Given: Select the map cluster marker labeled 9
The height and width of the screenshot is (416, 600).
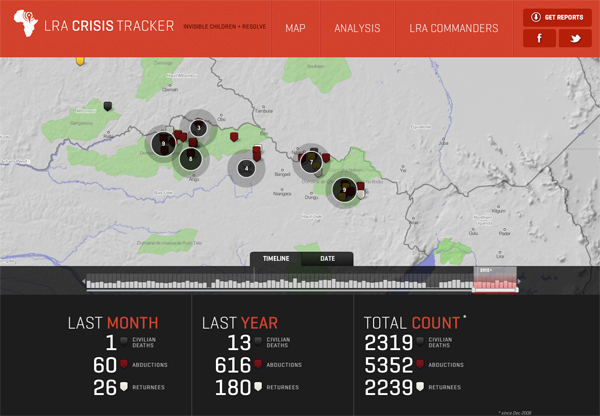Looking at the screenshot, I should (x=345, y=187).
